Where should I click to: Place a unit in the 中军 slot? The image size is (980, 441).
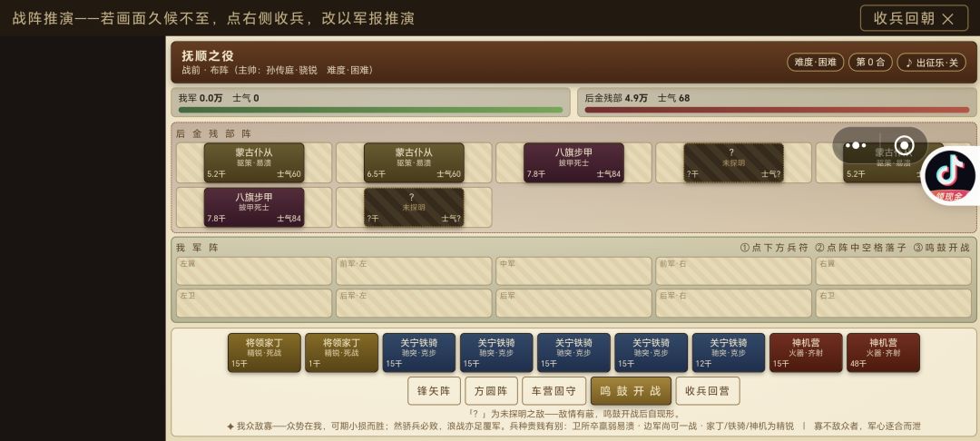click(x=573, y=271)
